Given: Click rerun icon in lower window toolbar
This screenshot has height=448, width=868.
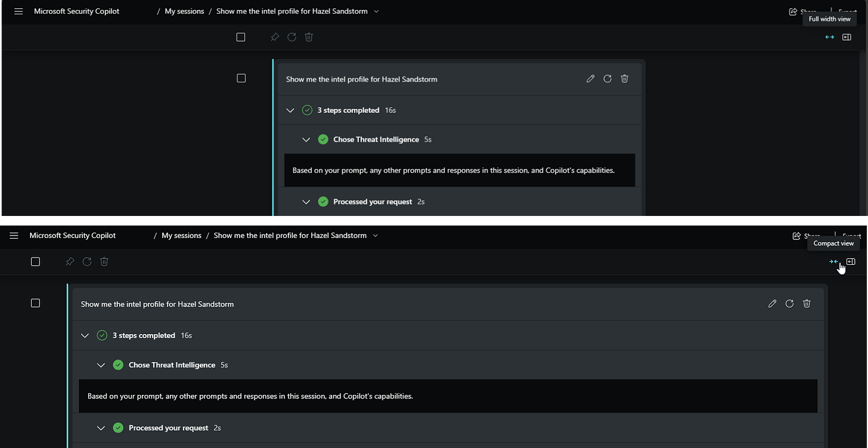Looking at the screenshot, I should pyautogui.click(x=87, y=261).
